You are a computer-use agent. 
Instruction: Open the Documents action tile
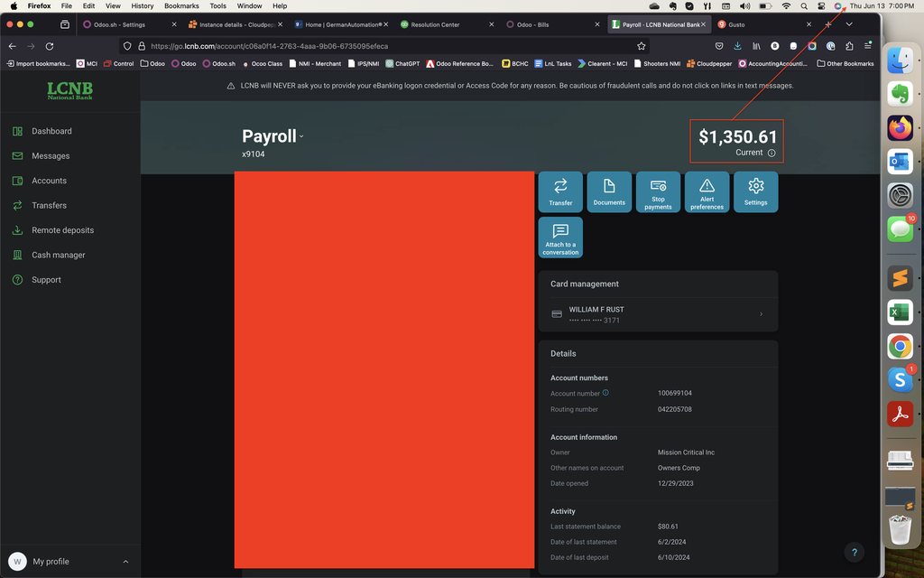pyautogui.click(x=609, y=191)
